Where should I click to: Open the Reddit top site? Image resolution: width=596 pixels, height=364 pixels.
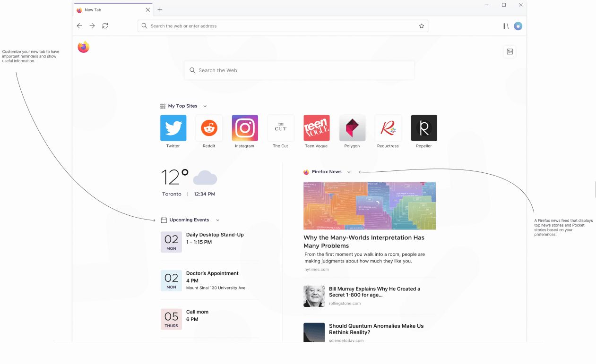[x=209, y=128]
